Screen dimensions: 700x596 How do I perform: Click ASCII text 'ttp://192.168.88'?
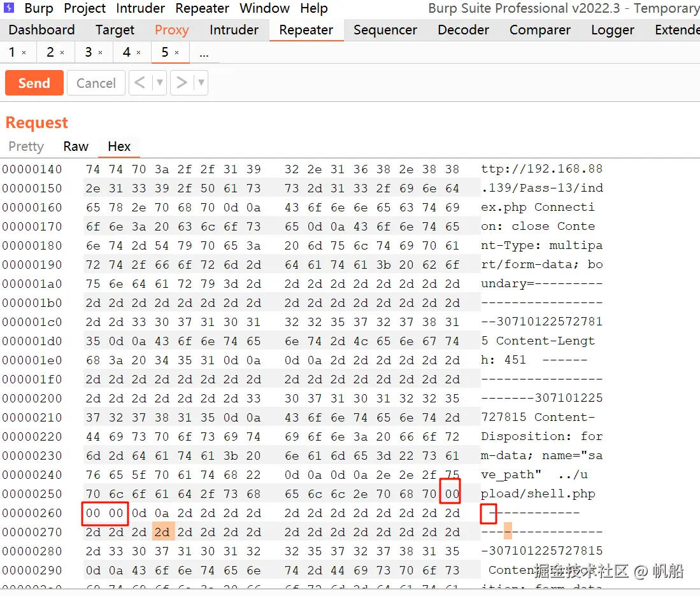[542, 169]
